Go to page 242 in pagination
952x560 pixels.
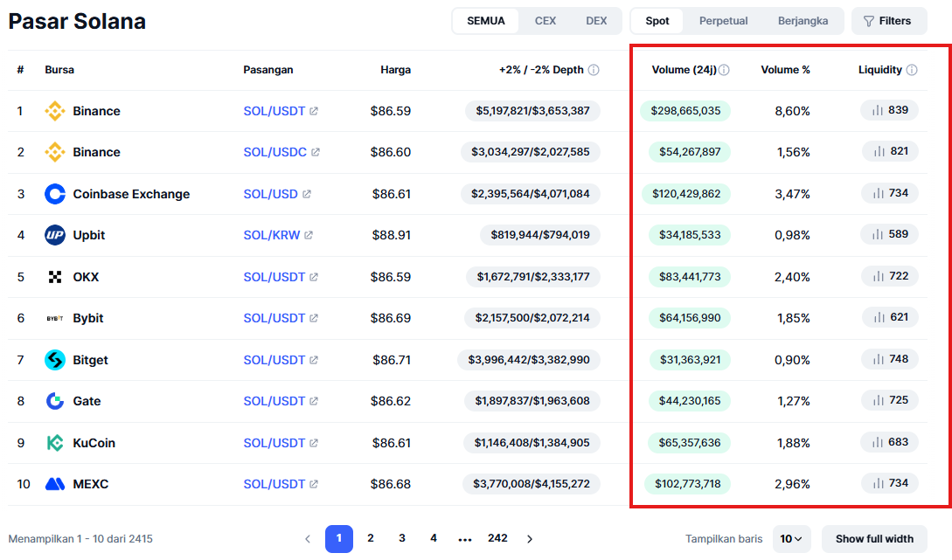[497, 538]
